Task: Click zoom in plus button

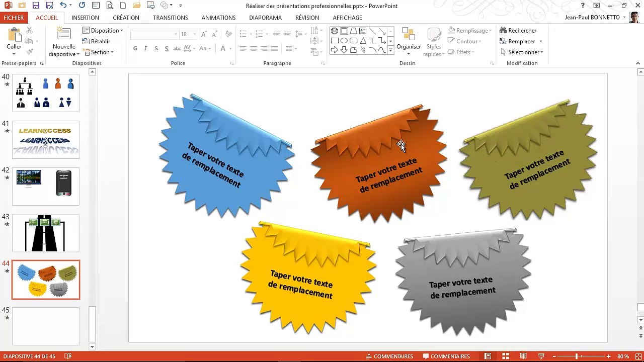Action: [608, 356]
